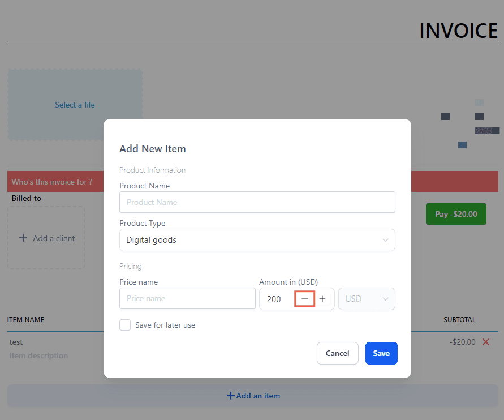Click the red X delete icon on test item
The image size is (504, 420).
pyautogui.click(x=485, y=342)
